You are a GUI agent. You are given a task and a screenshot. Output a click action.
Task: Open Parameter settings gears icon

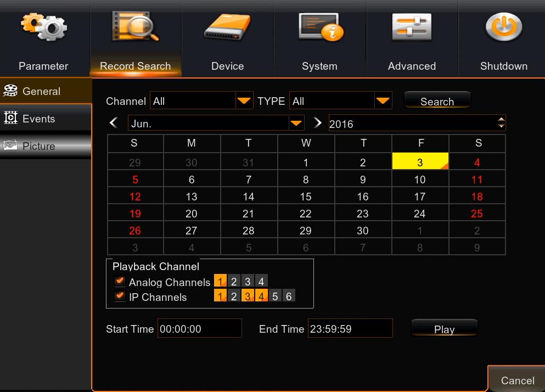pos(44,27)
